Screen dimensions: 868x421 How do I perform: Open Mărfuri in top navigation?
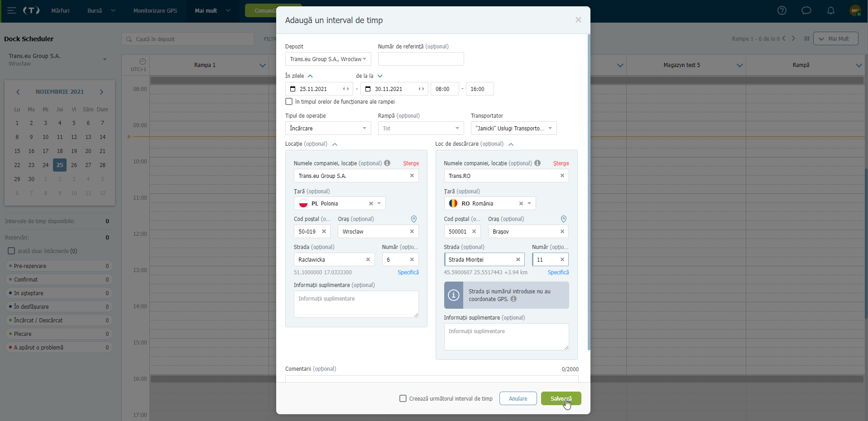click(x=60, y=10)
